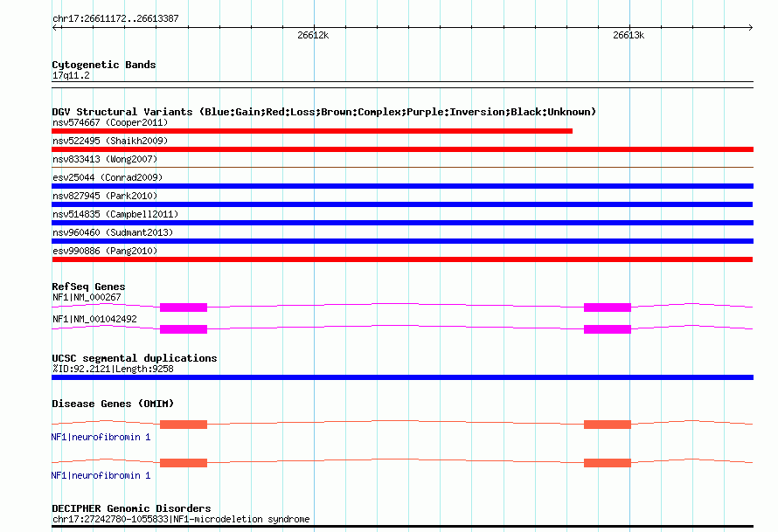Click the black NF1-microdeletion syndrome bar
The image size is (778, 532).
pos(402,526)
